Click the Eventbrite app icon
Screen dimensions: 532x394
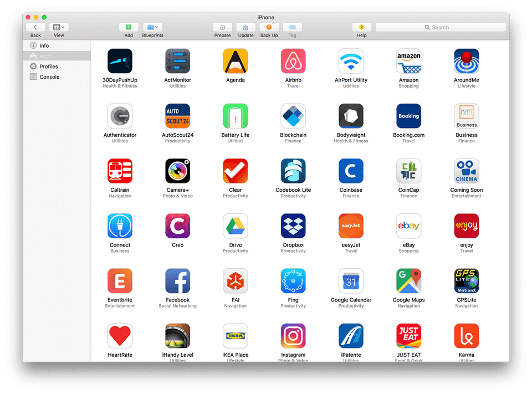[x=120, y=281]
